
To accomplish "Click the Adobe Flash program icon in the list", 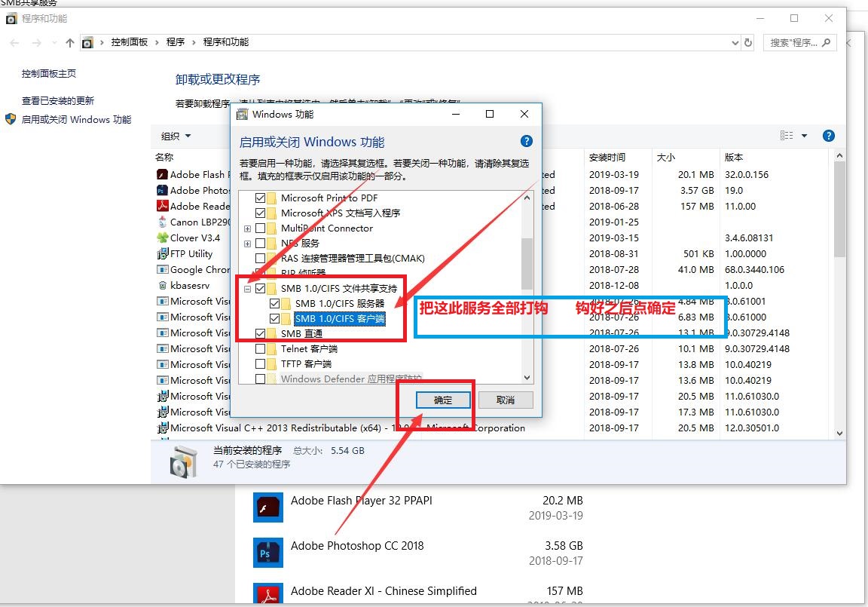I will (x=162, y=174).
